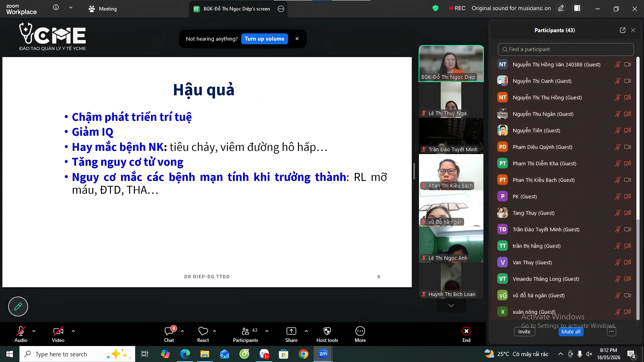Viewport: 644px width, 362px height.
Task: Click End meeting button
Action: (x=466, y=334)
